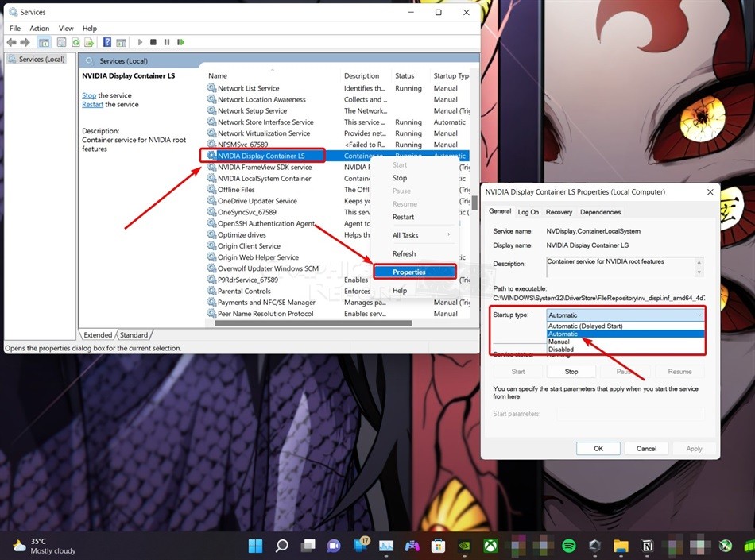Click the services list horizontal scrollbar

[313, 323]
